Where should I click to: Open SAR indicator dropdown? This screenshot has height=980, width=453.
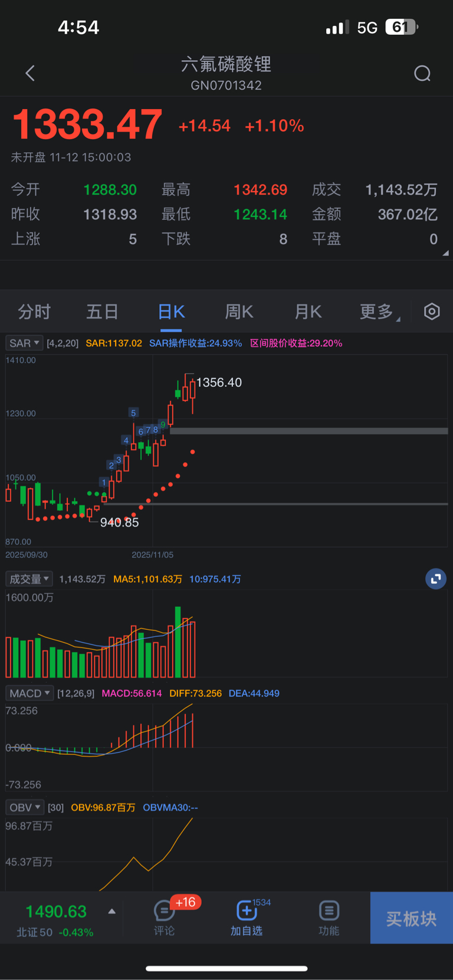(24, 343)
